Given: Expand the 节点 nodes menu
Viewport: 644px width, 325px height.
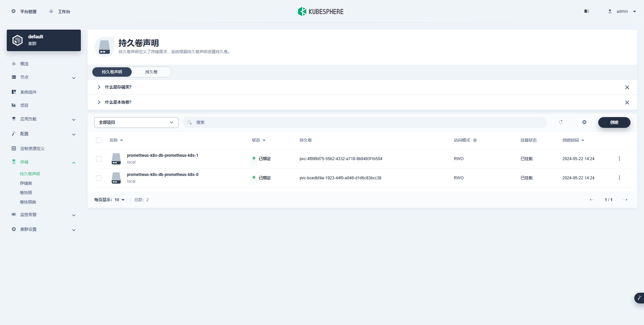Looking at the screenshot, I should (44, 77).
